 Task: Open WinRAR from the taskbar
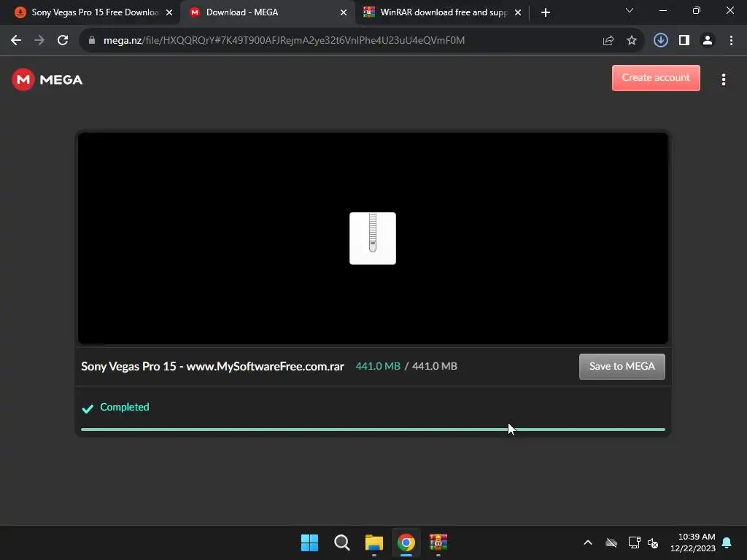click(x=438, y=542)
